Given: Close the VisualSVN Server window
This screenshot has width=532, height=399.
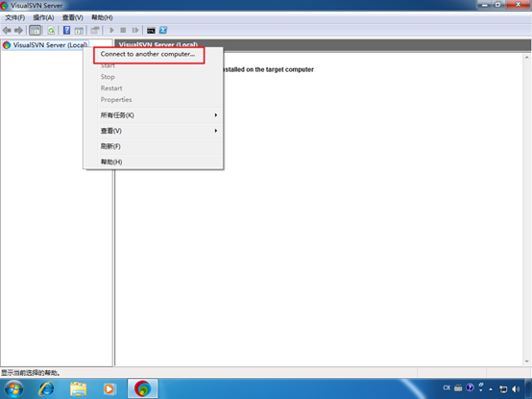Looking at the screenshot, I should [x=519, y=5].
